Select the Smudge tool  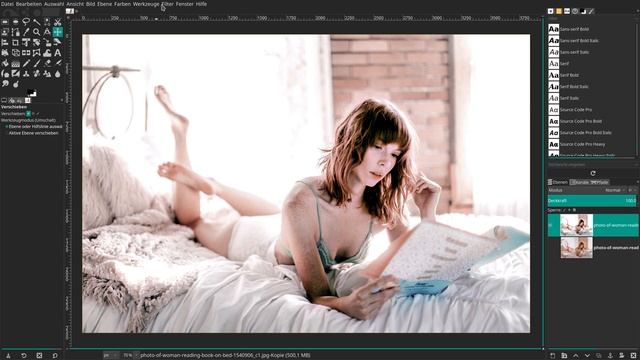click(x=5, y=84)
